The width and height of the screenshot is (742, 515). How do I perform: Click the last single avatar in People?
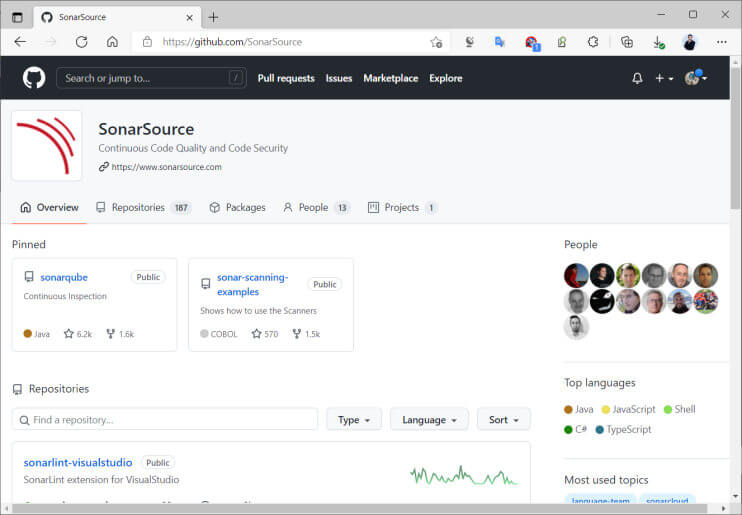point(576,327)
